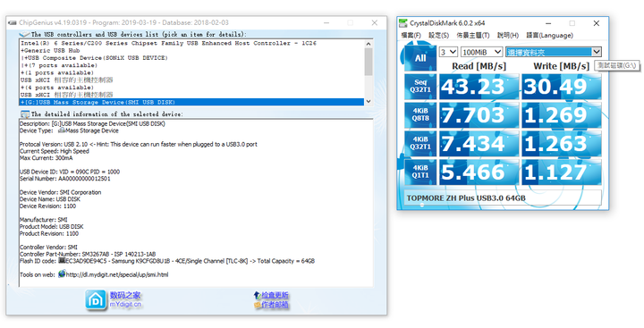The image size is (644, 328).
Task: Click the Max Current 300mA line
Action: click(x=46, y=158)
